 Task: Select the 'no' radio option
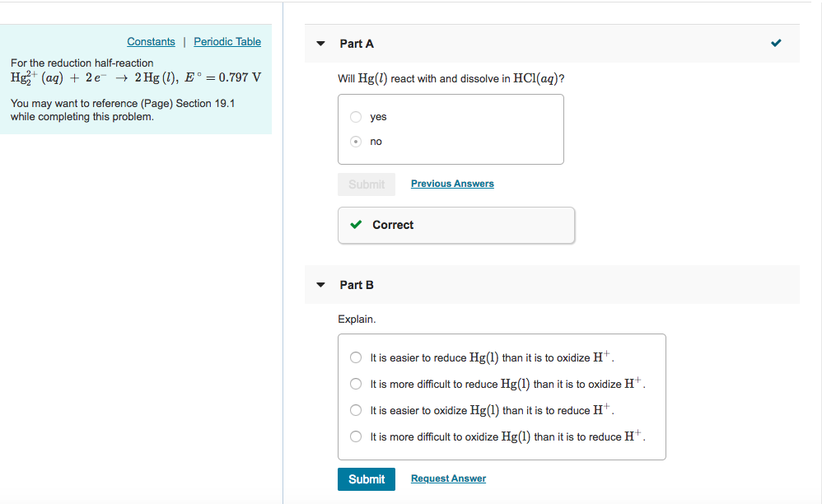356,142
